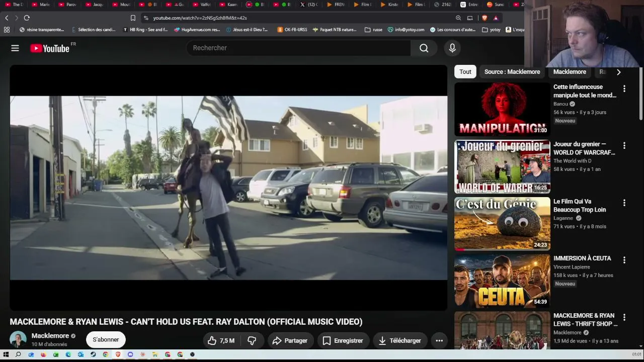Open 'IMMERSION À CEUTA' video title

point(582,258)
